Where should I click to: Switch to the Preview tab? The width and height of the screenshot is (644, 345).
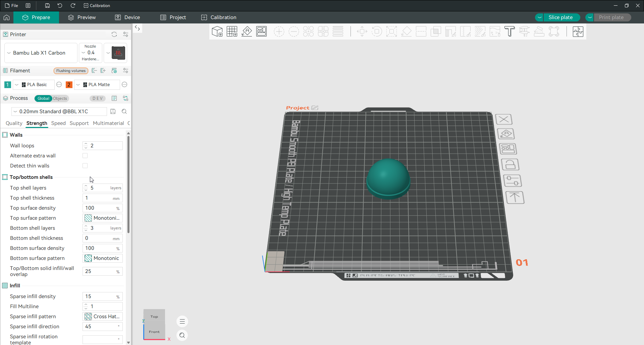tap(82, 17)
